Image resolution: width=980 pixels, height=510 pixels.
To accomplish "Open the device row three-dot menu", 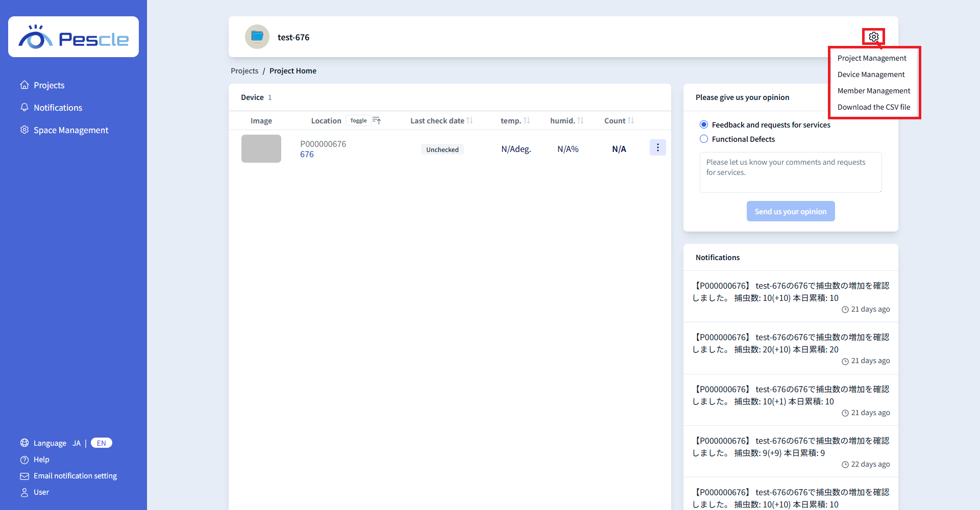I will tap(657, 148).
